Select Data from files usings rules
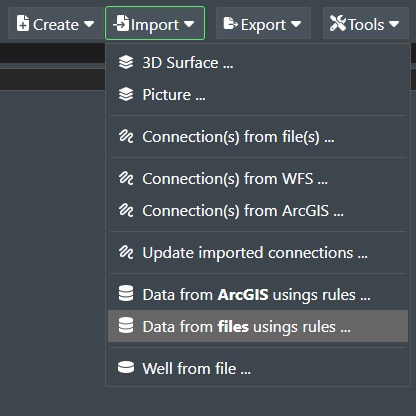 tap(258, 326)
